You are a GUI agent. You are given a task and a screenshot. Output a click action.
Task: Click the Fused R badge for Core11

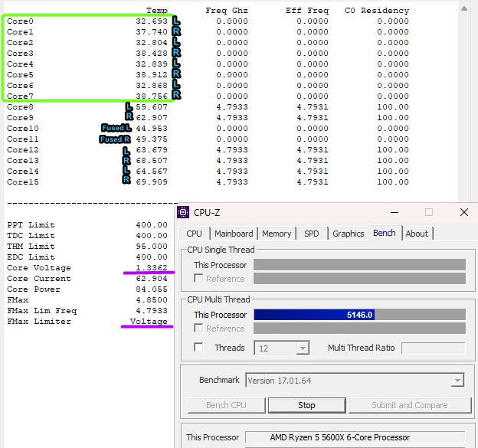[115, 139]
